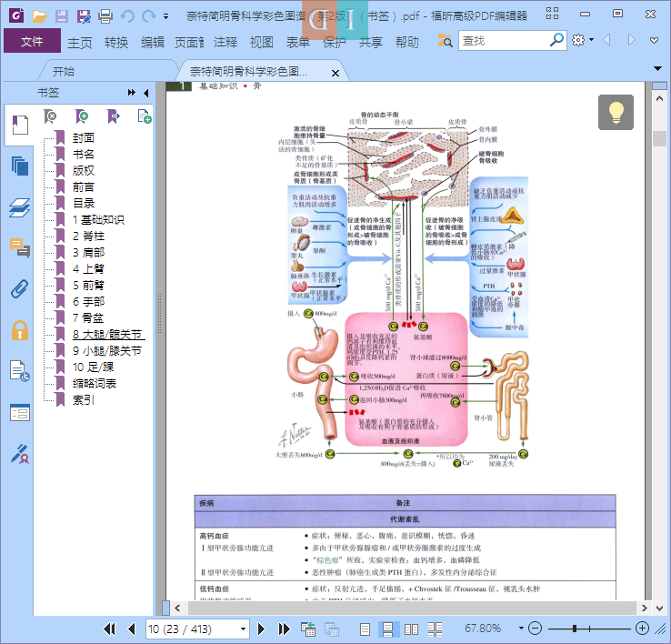671x644 pixels.
Task: Click the lightbulb tips button
Action: tap(616, 112)
